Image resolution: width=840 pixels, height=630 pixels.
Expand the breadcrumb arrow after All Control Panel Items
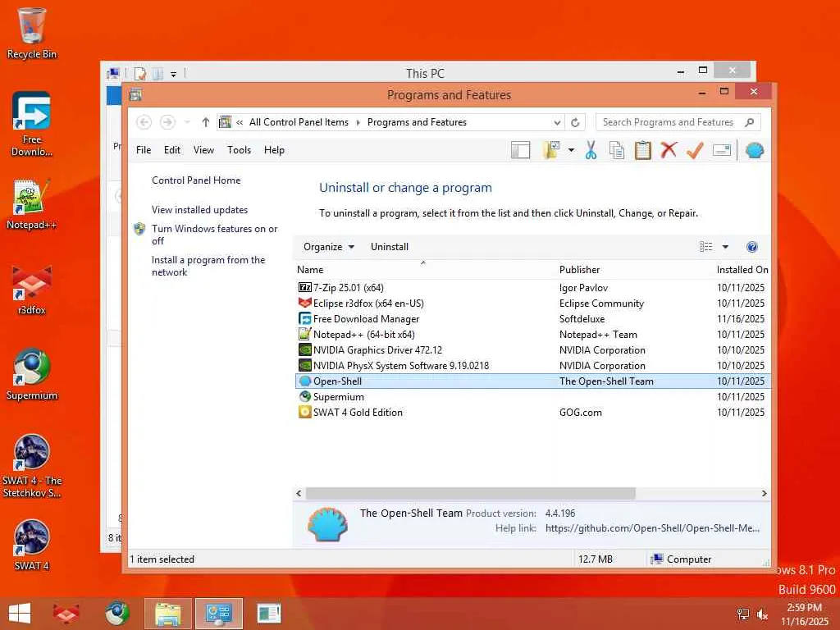point(358,123)
